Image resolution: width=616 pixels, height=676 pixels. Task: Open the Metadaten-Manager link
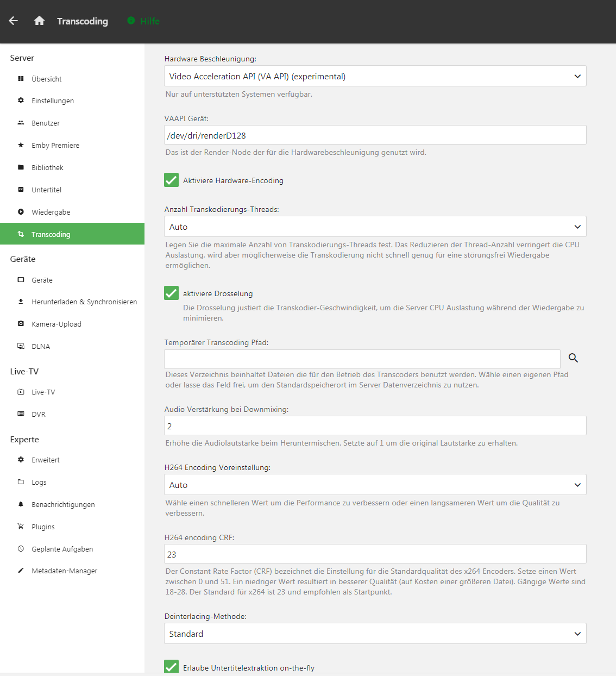pos(64,571)
